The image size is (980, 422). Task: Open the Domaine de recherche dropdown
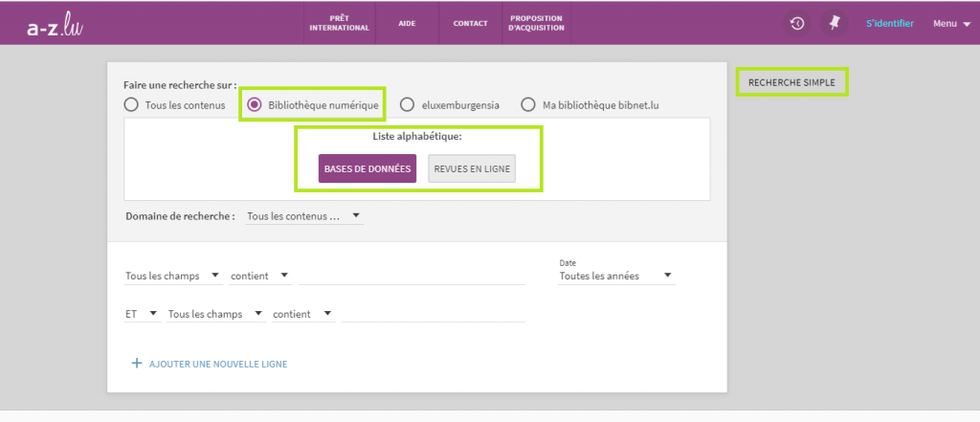pyautogui.click(x=304, y=216)
